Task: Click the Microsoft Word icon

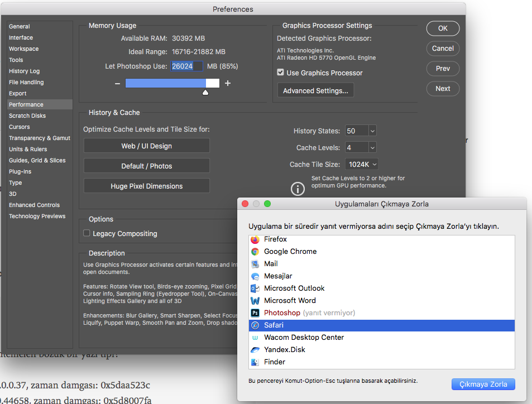Action: click(255, 301)
